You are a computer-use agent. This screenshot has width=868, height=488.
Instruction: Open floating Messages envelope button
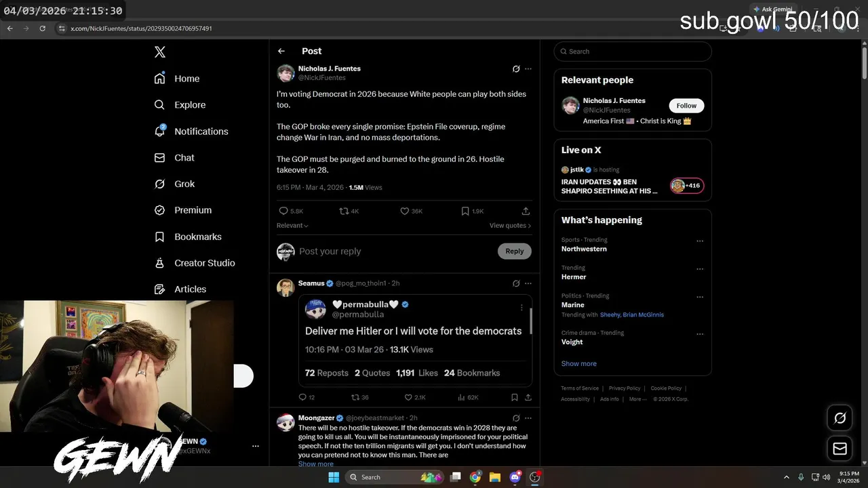840,449
